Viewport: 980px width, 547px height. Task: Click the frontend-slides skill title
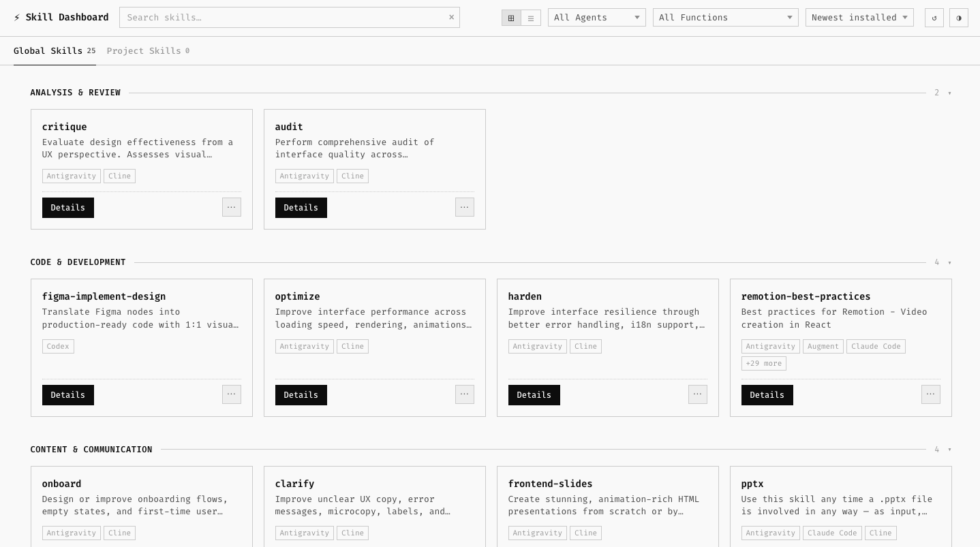pos(551,484)
